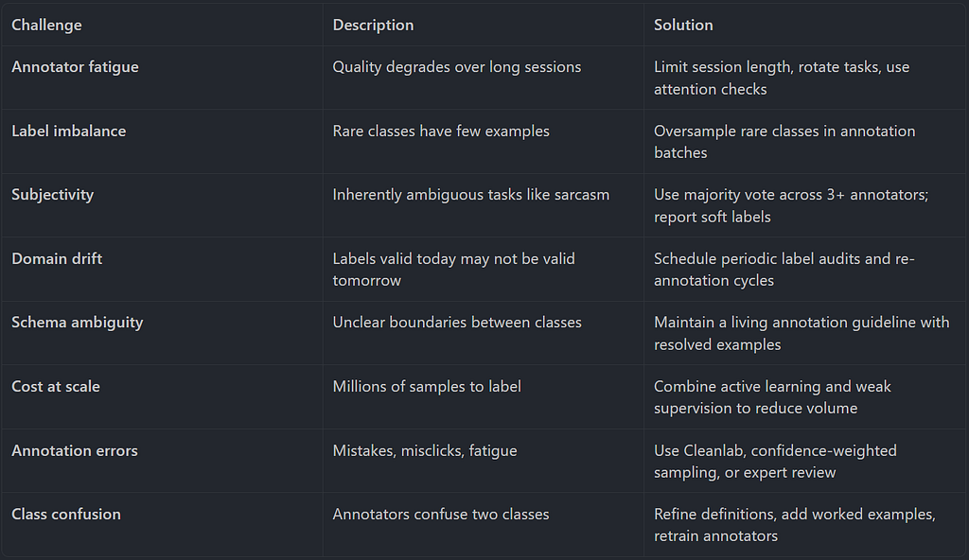Viewport: 969px width, 560px height.
Task: Click 'Millions of samples to label' text
Action: (427, 386)
